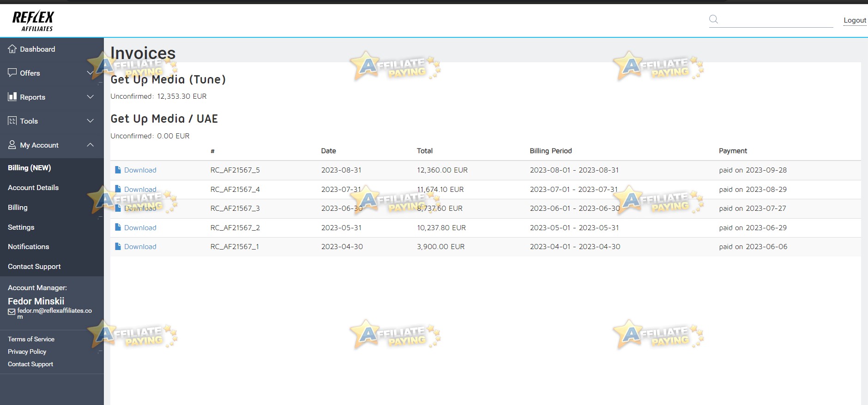Select the paid on 2023-07-27 cell

(x=753, y=208)
